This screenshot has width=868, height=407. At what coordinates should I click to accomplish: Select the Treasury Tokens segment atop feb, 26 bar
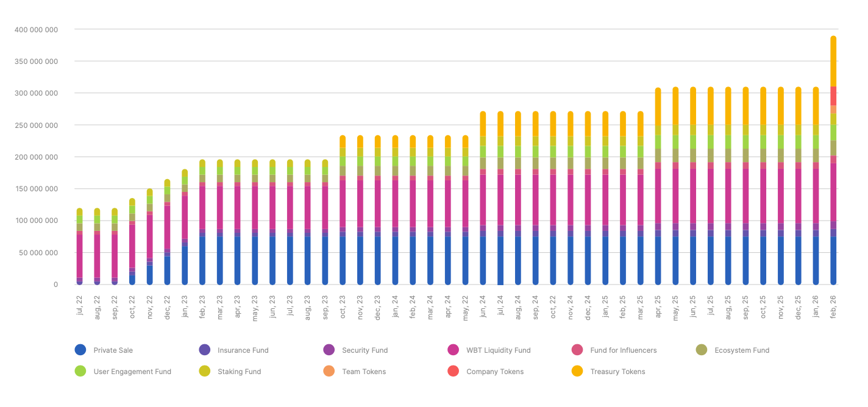833,61
